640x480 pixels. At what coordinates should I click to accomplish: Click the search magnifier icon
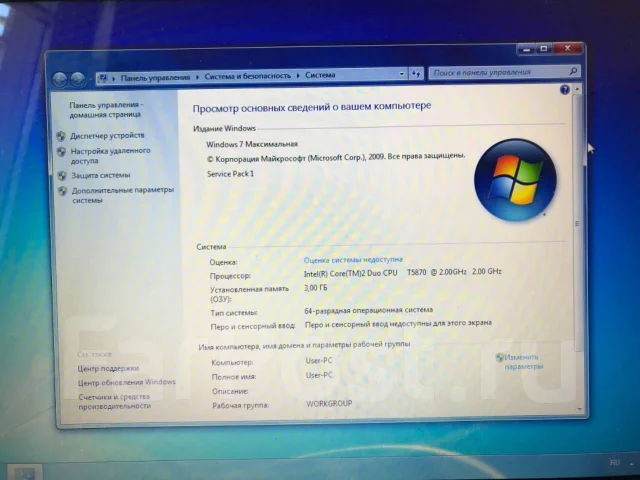click(573, 71)
